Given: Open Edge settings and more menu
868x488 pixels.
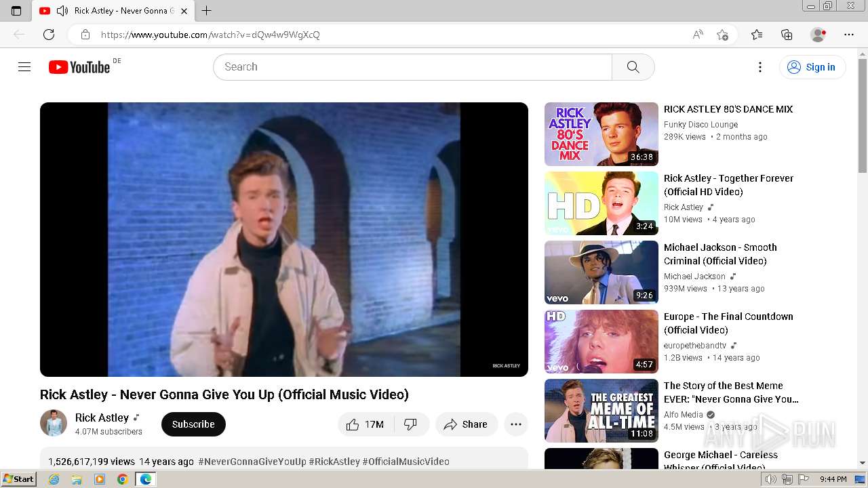Looking at the screenshot, I should (849, 35).
